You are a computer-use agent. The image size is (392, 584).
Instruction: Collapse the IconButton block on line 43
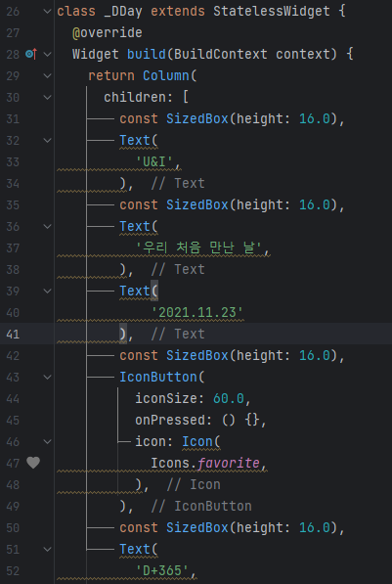(x=47, y=377)
